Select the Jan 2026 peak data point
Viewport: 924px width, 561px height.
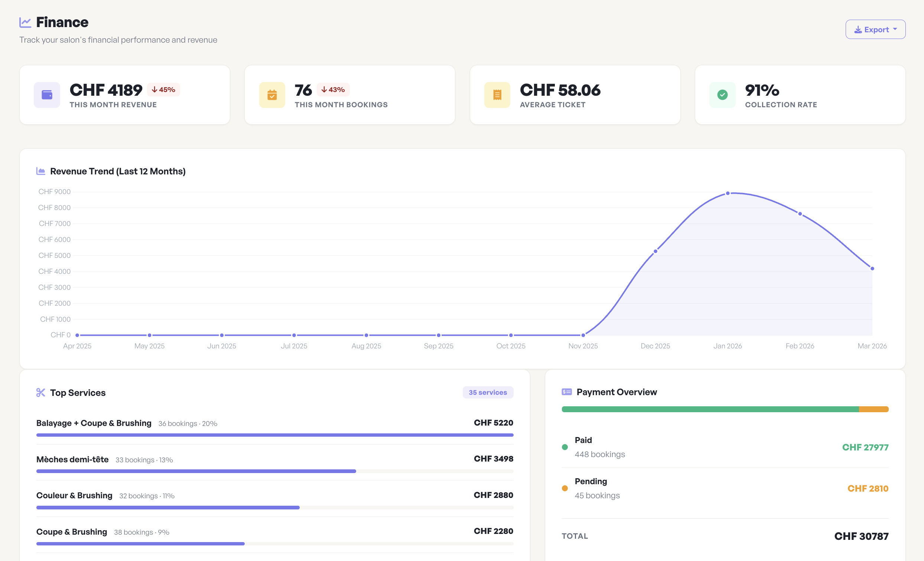pyautogui.click(x=728, y=193)
